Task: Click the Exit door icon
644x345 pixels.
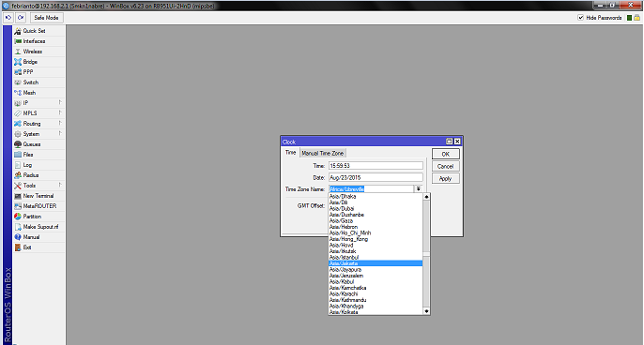Action: tap(18, 247)
